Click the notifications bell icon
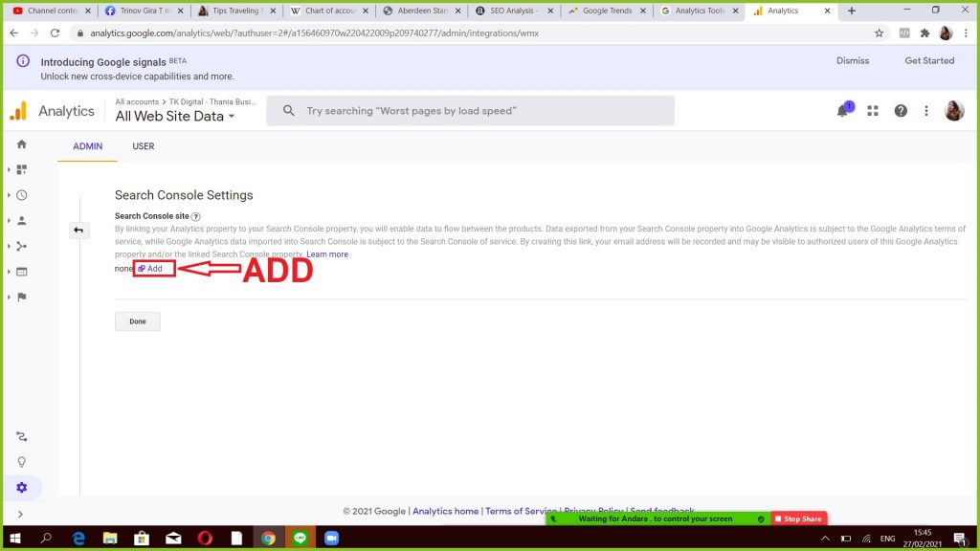The width and height of the screenshot is (980, 551). click(843, 111)
